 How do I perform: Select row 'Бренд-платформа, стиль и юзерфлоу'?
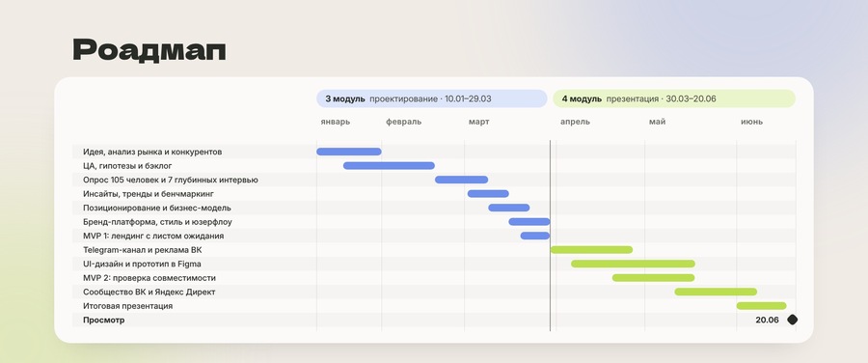tap(434, 222)
